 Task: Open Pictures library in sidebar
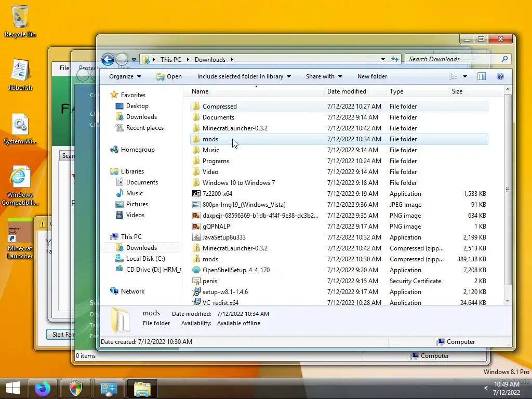point(132,204)
